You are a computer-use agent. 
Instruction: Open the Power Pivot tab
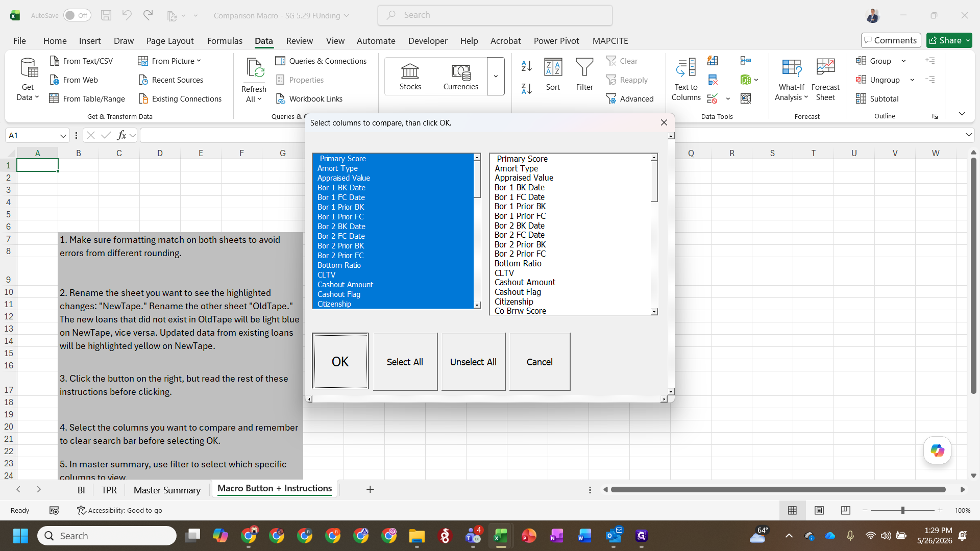tap(556, 41)
